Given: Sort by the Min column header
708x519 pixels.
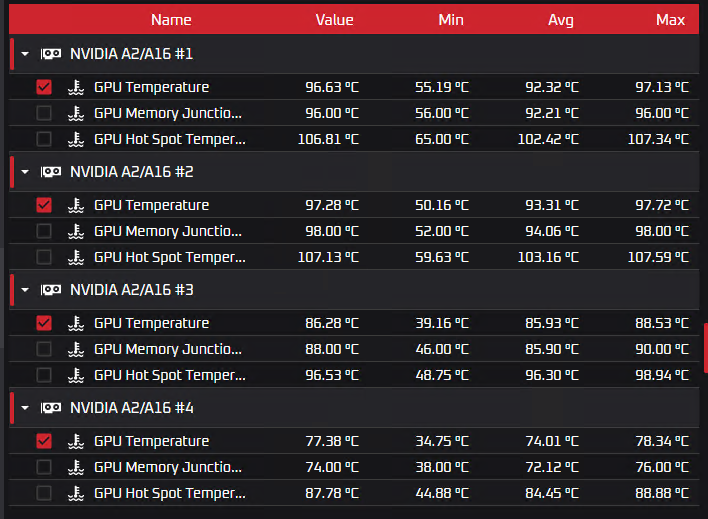Looking at the screenshot, I should pyautogui.click(x=451, y=20).
